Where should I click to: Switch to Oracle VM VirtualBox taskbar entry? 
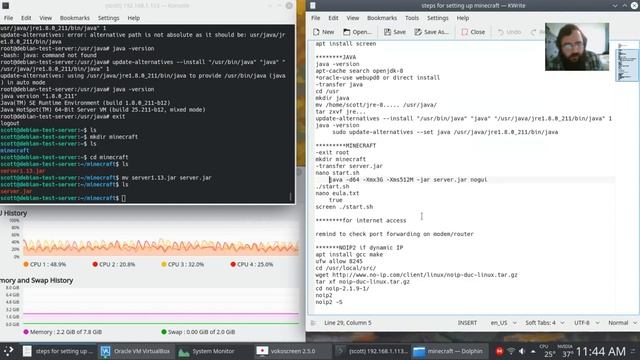pyautogui.click(x=136, y=351)
